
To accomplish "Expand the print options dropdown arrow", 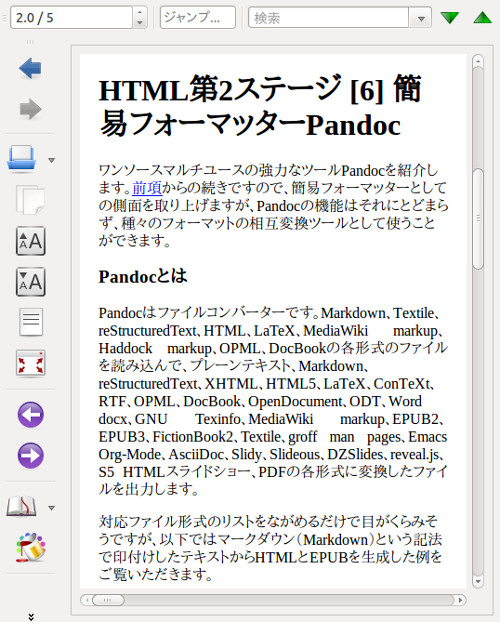I will (x=52, y=160).
